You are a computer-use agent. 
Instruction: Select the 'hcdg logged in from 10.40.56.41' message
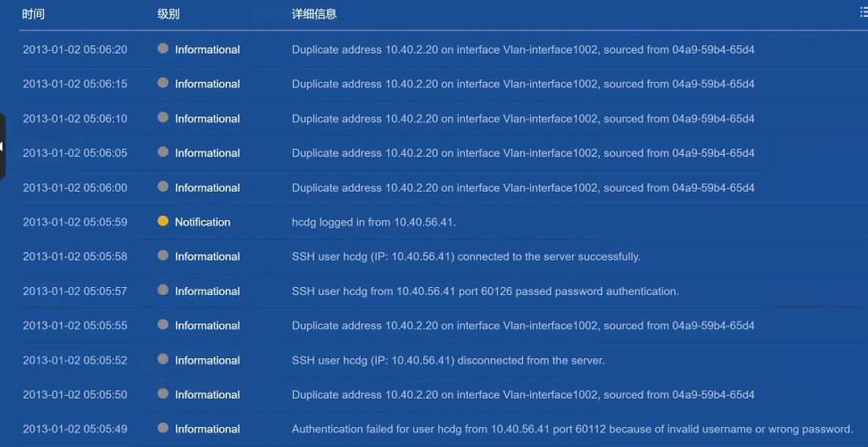click(x=374, y=222)
